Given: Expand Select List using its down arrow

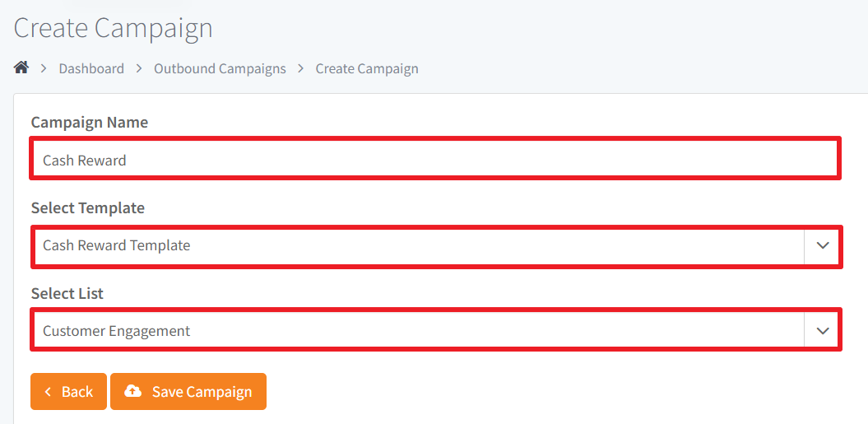Looking at the screenshot, I should [x=823, y=331].
